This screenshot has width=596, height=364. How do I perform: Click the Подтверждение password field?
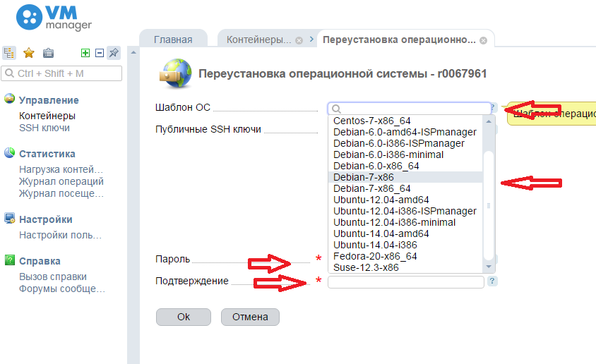(405, 282)
